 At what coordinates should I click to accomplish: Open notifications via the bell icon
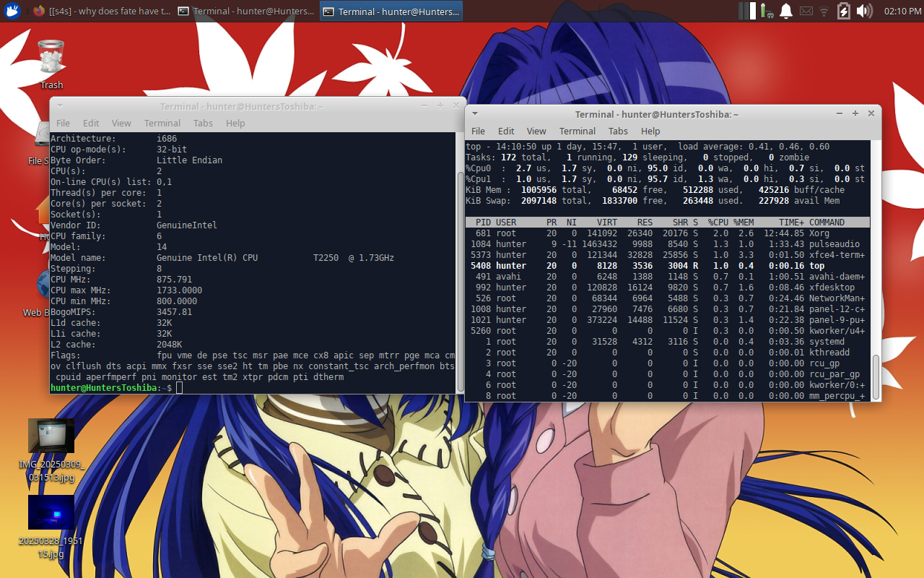[x=786, y=11]
